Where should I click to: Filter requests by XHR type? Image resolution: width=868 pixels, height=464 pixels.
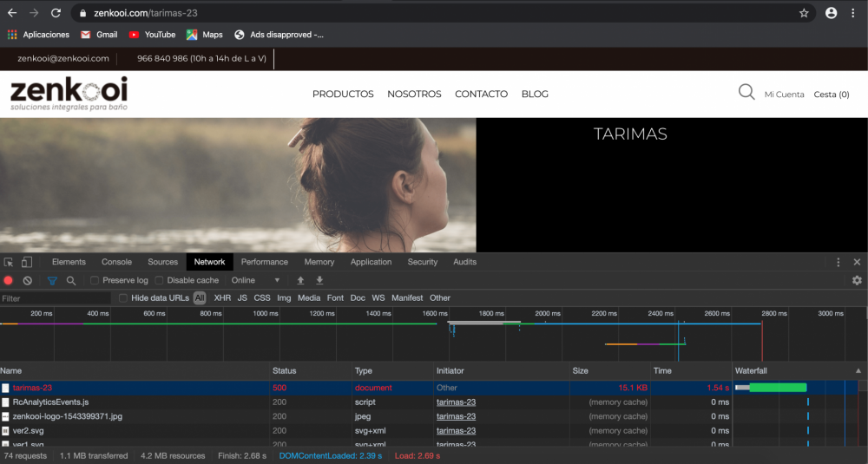click(222, 298)
